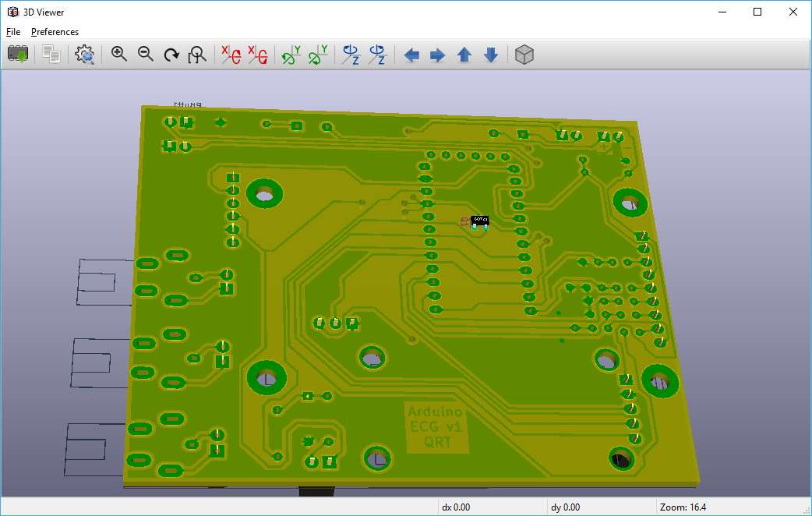Move the board view left
Image resolution: width=812 pixels, height=516 pixels.
point(411,55)
